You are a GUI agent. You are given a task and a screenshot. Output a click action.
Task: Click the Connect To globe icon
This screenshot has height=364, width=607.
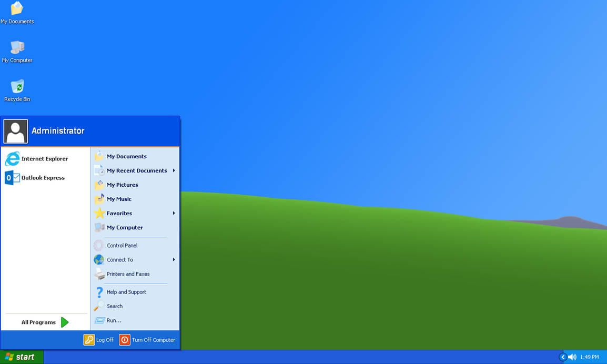point(99,259)
